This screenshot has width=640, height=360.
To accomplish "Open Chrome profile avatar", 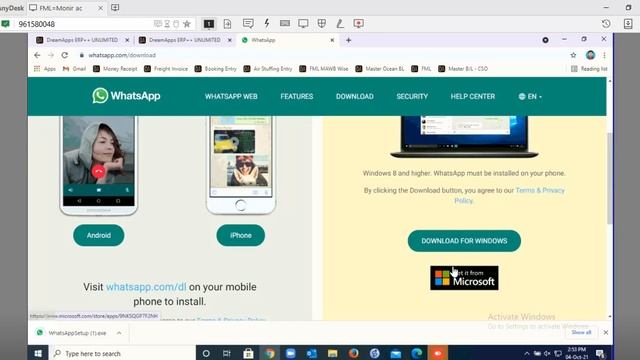I will tap(590, 55).
